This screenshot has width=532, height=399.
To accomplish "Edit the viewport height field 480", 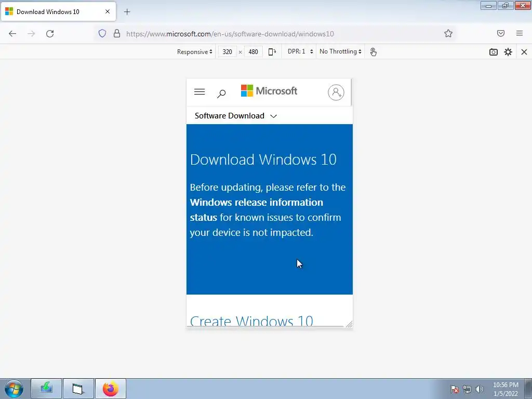I will pos(253,51).
